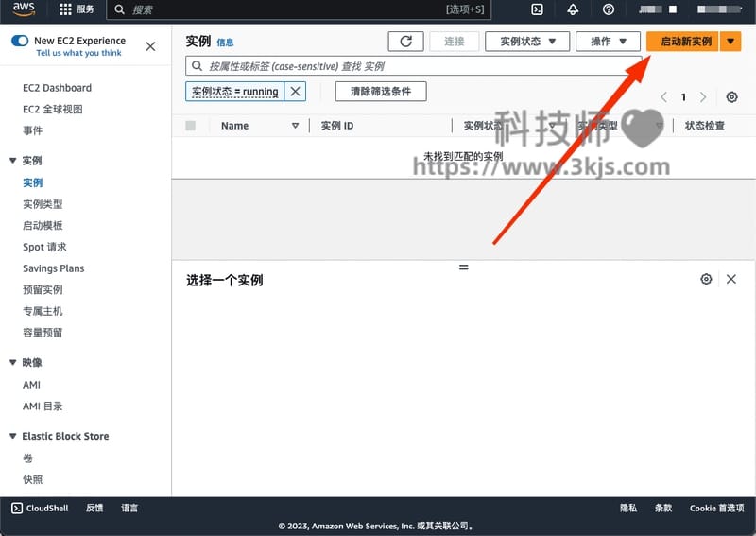
Task: Dismiss the New EC2 Experience banner
Action: 150,46
